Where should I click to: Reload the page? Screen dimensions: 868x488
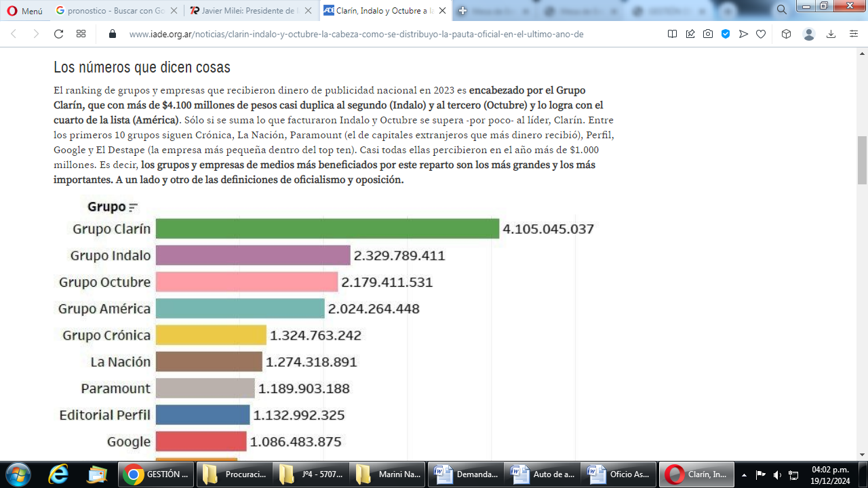coord(58,34)
